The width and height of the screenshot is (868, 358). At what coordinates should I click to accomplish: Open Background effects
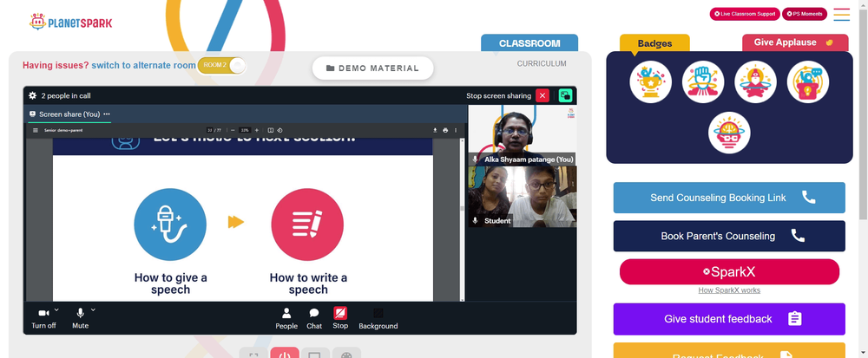(378, 318)
